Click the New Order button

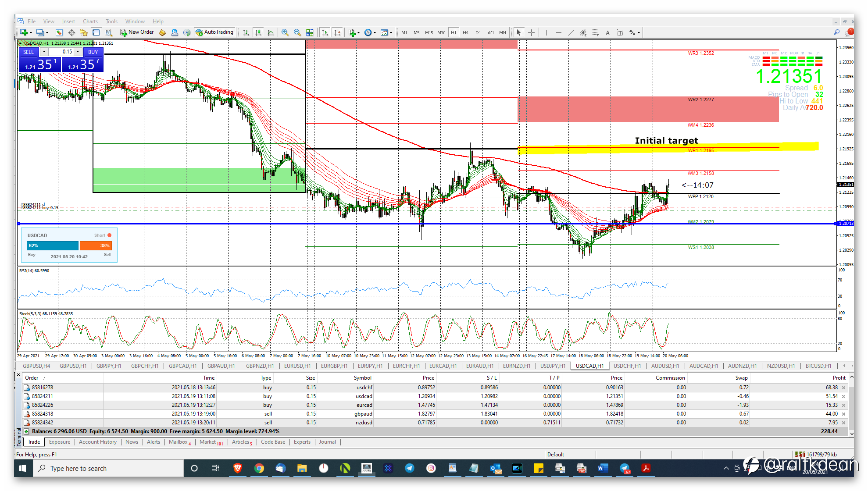coord(137,32)
